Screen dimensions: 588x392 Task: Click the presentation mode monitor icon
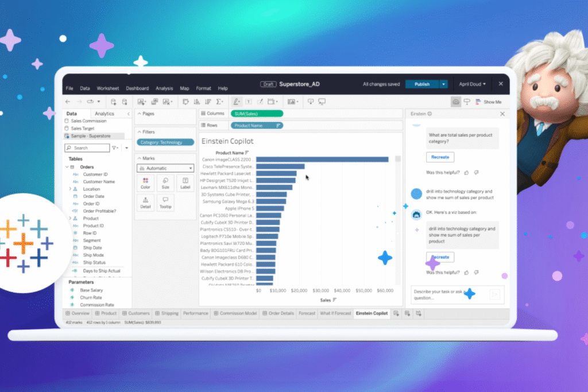tap(322, 102)
